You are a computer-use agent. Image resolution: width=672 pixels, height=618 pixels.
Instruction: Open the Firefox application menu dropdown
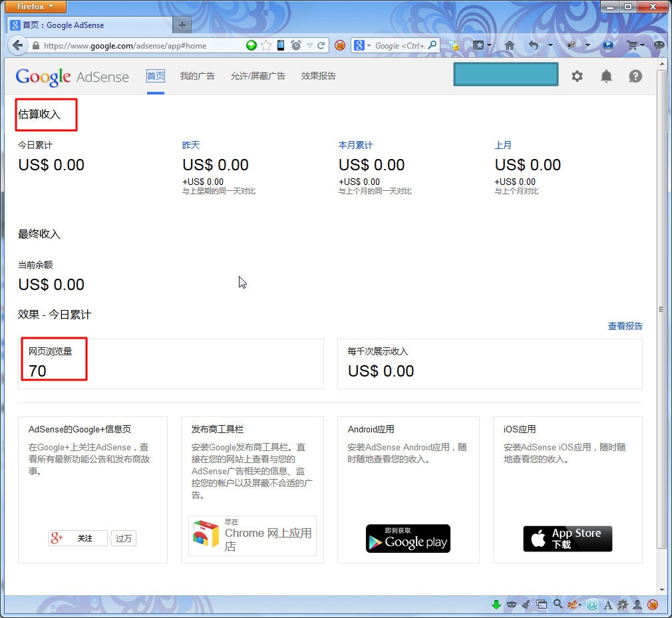[x=35, y=7]
